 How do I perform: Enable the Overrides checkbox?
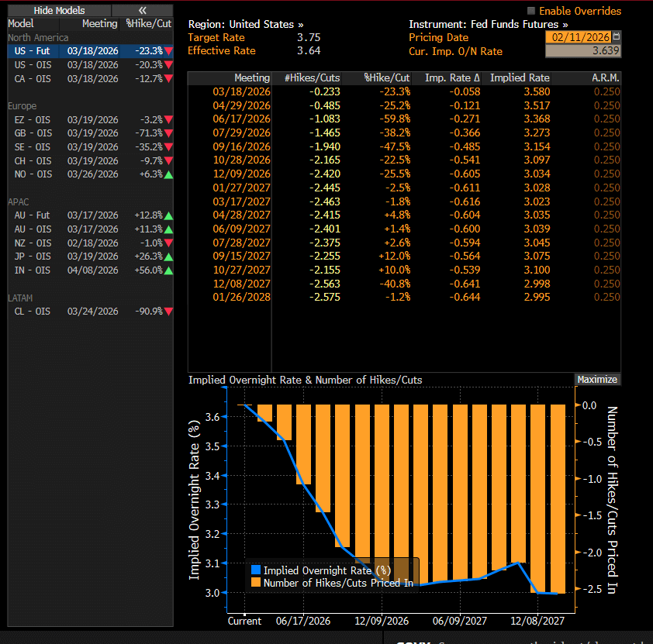click(x=531, y=11)
